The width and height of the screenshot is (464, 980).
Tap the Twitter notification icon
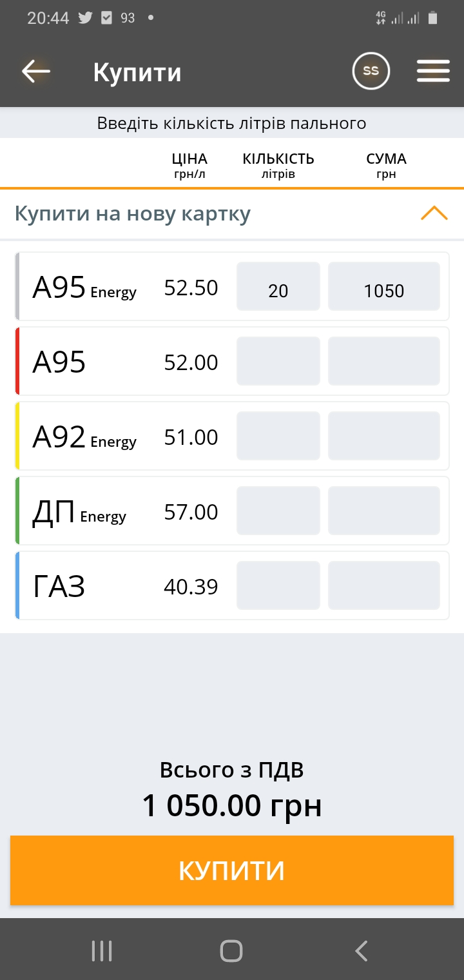[x=85, y=18]
